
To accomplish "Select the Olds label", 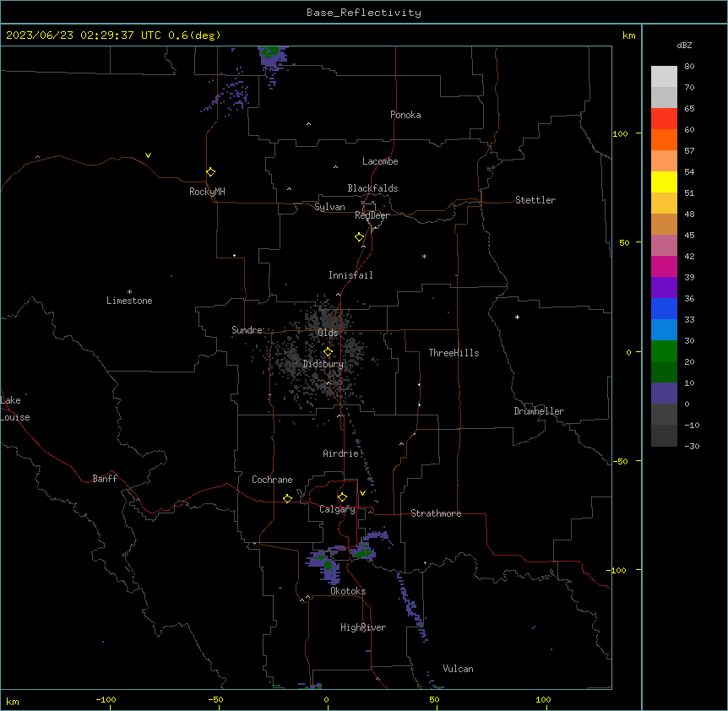I will click(x=328, y=333).
